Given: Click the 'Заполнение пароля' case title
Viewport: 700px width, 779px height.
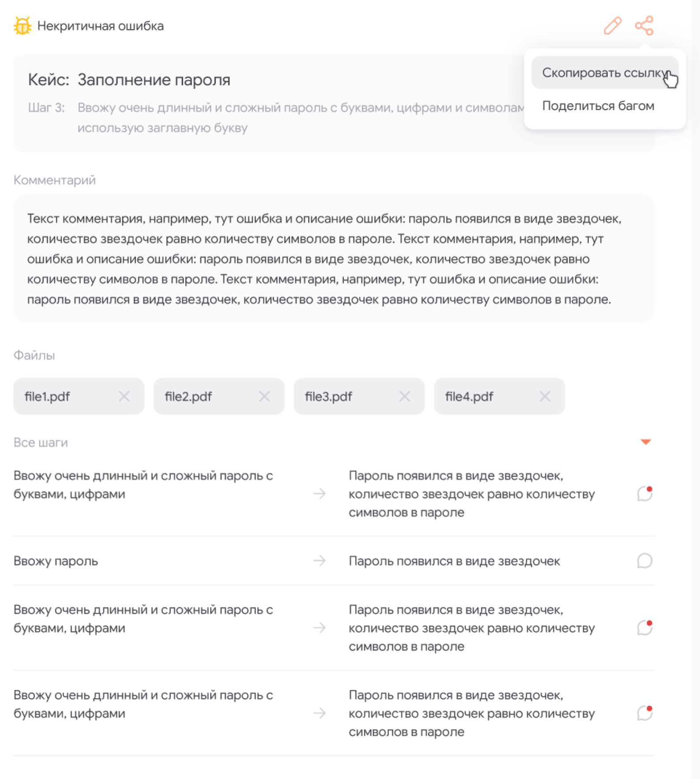Looking at the screenshot, I should pyautogui.click(x=154, y=80).
